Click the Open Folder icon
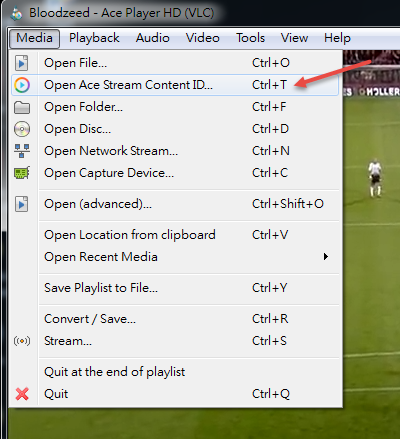 (22, 107)
